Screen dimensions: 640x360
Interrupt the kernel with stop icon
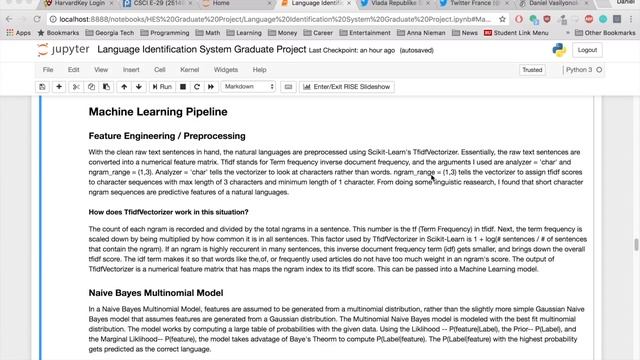coord(183,87)
